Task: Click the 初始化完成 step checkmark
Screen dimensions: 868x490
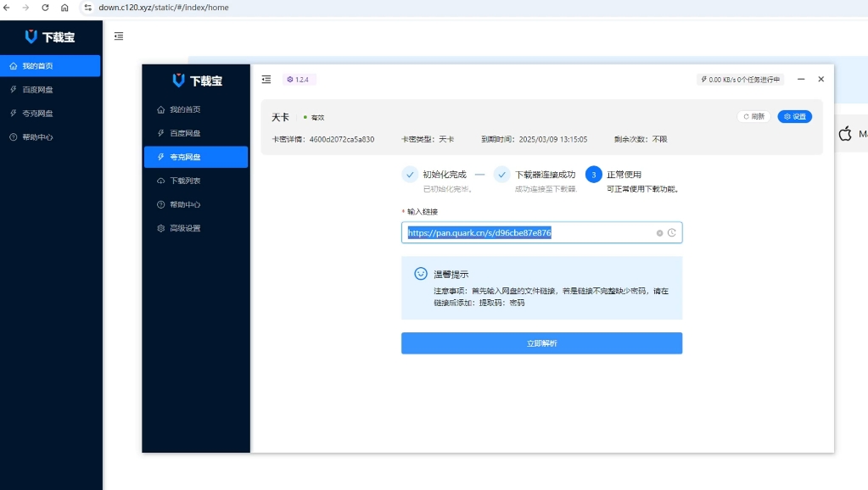Action: [x=410, y=175]
